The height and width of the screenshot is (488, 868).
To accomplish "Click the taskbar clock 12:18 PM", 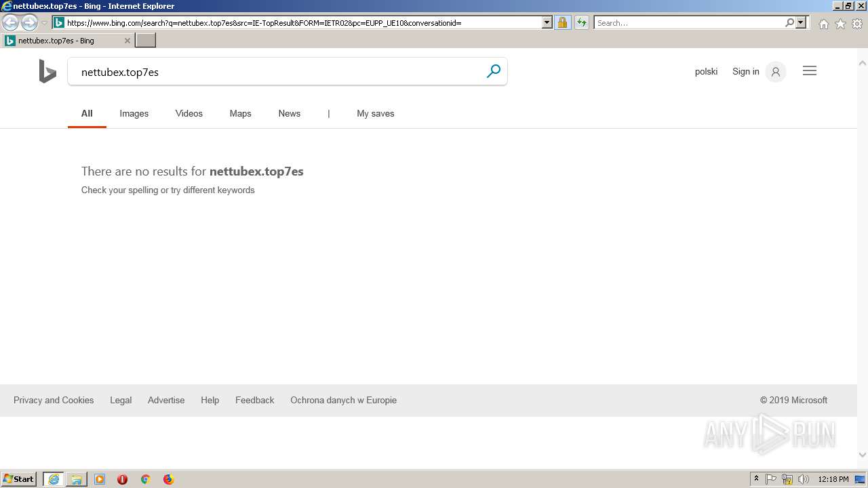I will click(833, 479).
